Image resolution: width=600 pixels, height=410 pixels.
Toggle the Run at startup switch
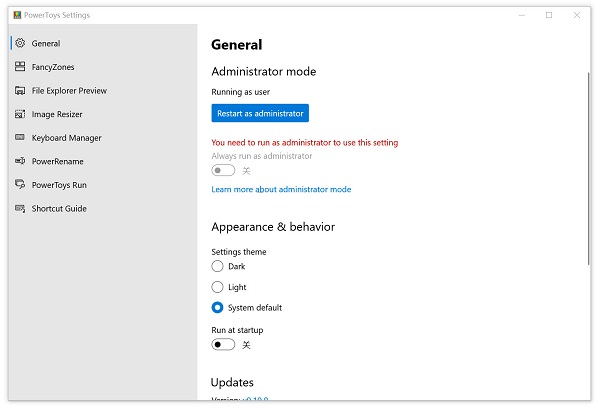click(223, 345)
